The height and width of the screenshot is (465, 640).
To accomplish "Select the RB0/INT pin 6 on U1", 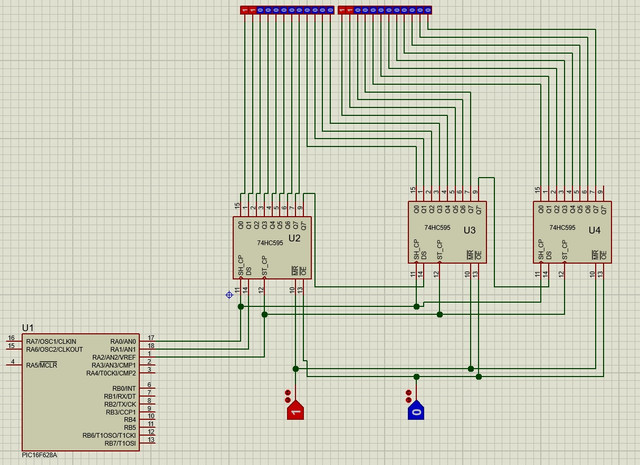I will (x=147, y=388).
